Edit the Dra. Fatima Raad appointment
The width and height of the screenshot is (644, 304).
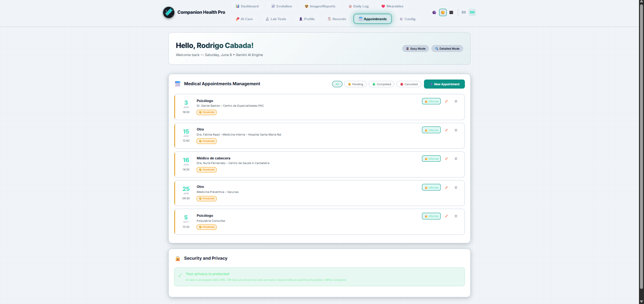tap(446, 130)
